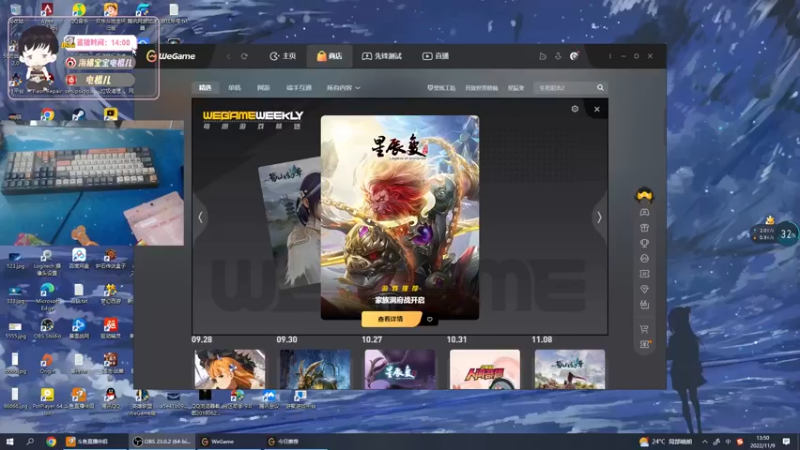Focus the store search input field

[x=565, y=88]
